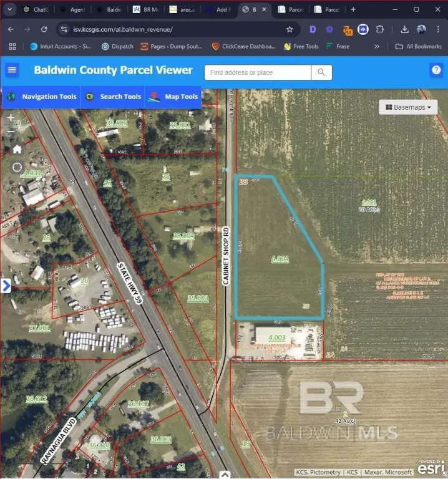Viewport: 448px width, 479px height.
Task: Bookmark this page with the star icon
Action: point(290,29)
